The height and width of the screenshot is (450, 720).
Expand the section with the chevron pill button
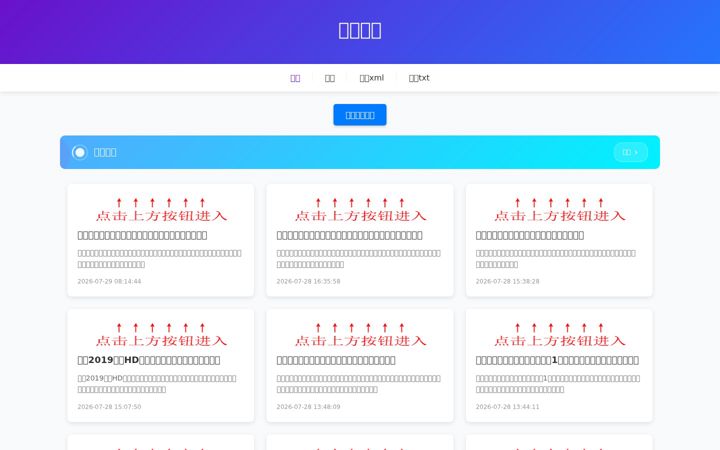(630, 152)
